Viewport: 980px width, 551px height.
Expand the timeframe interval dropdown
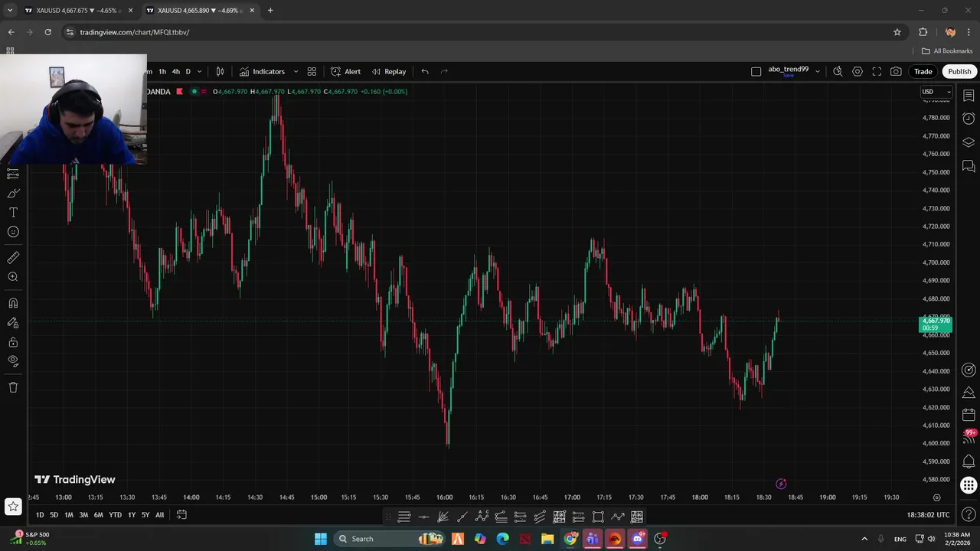click(200, 71)
